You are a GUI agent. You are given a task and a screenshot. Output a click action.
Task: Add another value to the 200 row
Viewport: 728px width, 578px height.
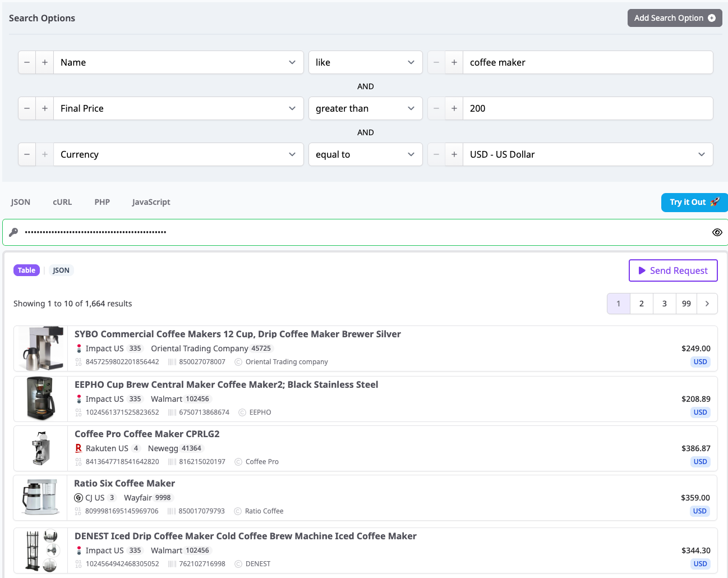pos(454,108)
